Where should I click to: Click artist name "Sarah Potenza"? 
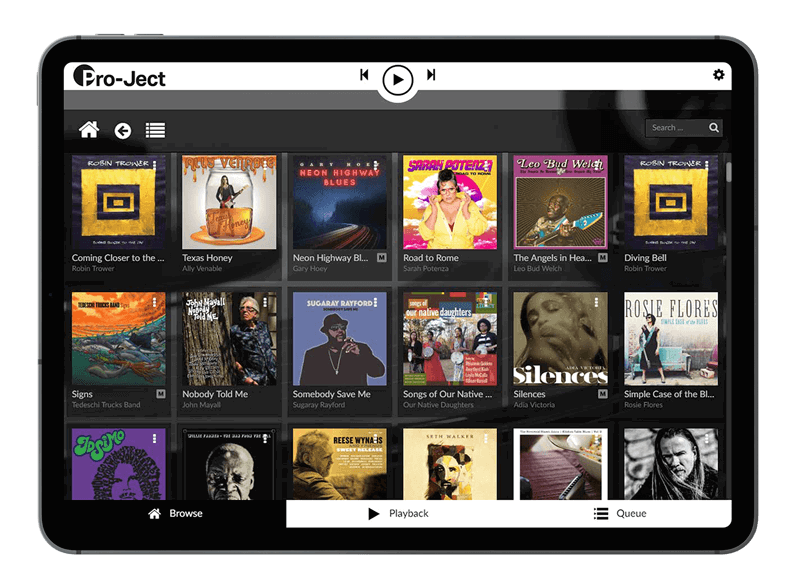426,268
